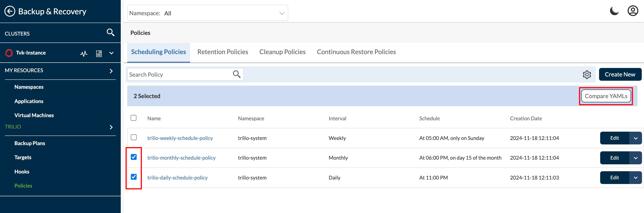
Task: Open policy table settings via gear icon
Action: click(587, 74)
